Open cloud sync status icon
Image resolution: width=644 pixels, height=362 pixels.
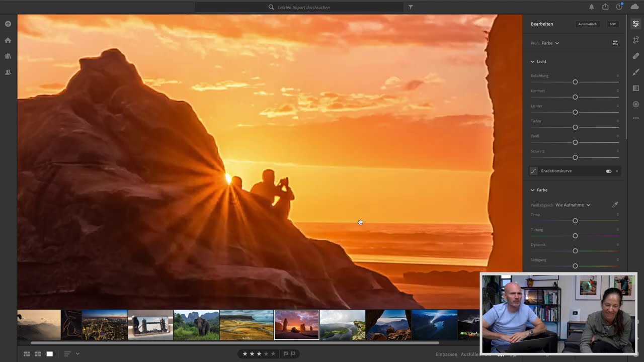tap(634, 7)
